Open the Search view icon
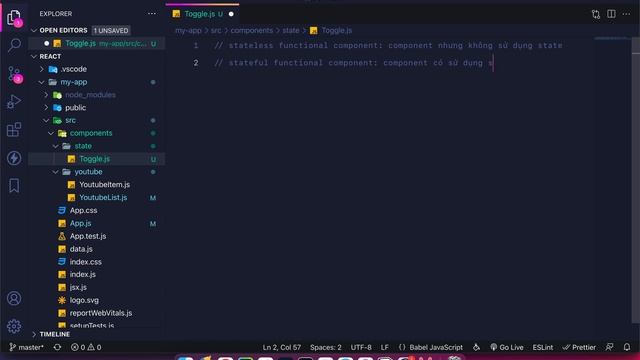The height and width of the screenshot is (360, 640). point(14,44)
